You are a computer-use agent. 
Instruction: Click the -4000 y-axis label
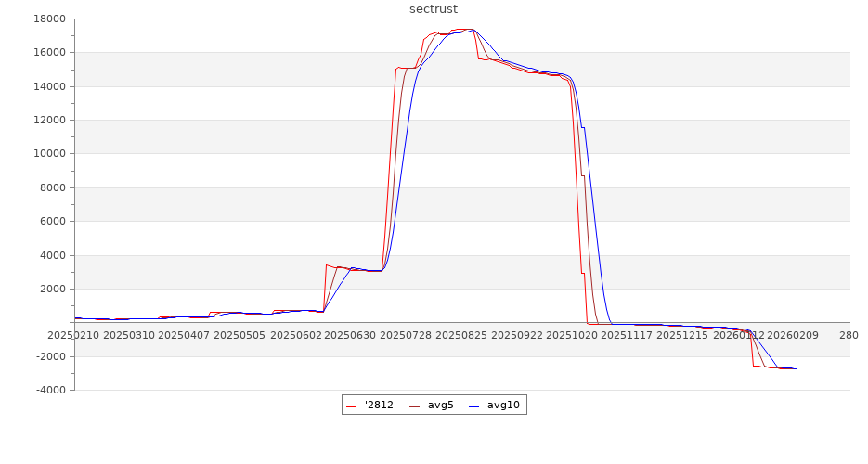pos(47,391)
